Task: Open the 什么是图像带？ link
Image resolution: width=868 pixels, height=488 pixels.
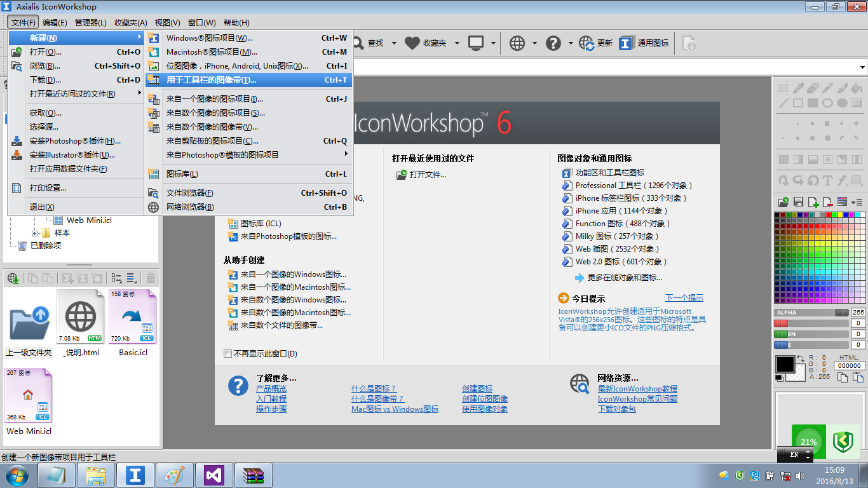Action: tap(378, 399)
